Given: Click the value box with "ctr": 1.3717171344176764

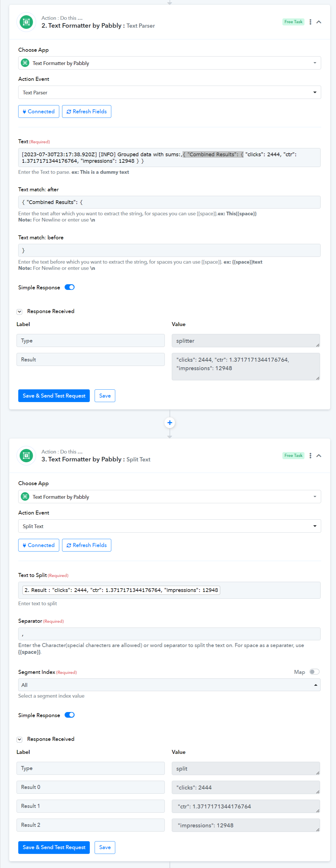Looking at the screenshot, I should (245, 806).
